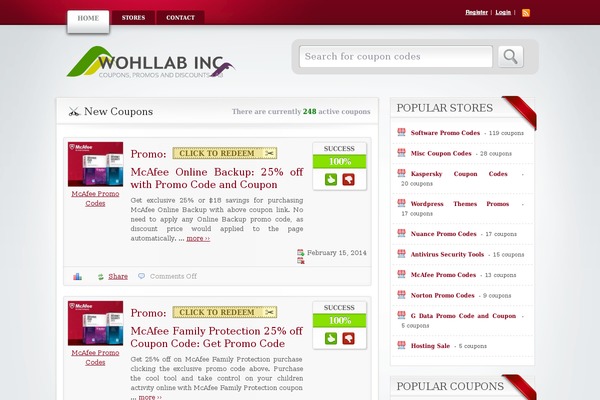
Task: Open McAfee Family Protection coupon title
Action: point(217,337)
